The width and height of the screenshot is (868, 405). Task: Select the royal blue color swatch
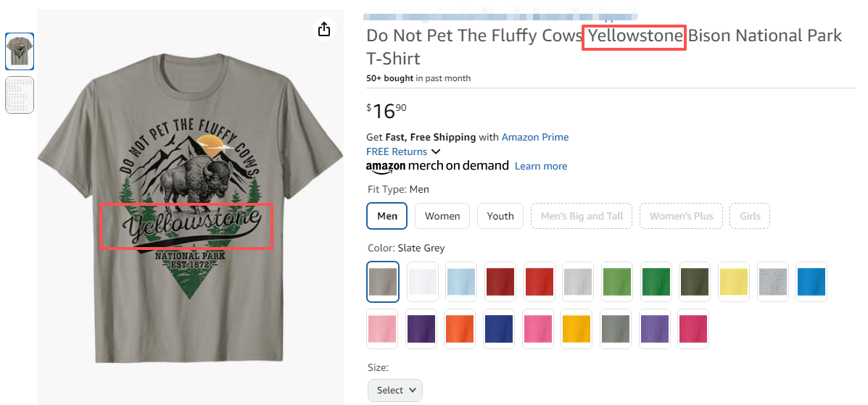500,329
